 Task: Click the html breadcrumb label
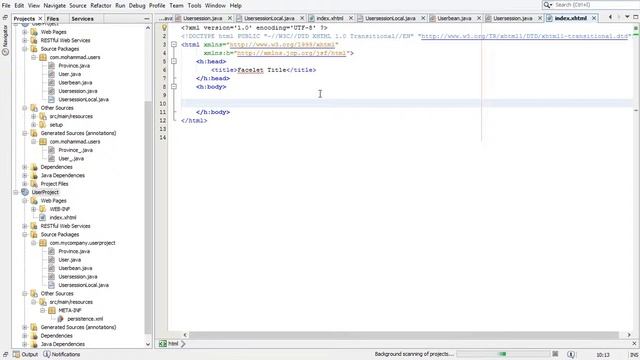(x=173, y=344)
